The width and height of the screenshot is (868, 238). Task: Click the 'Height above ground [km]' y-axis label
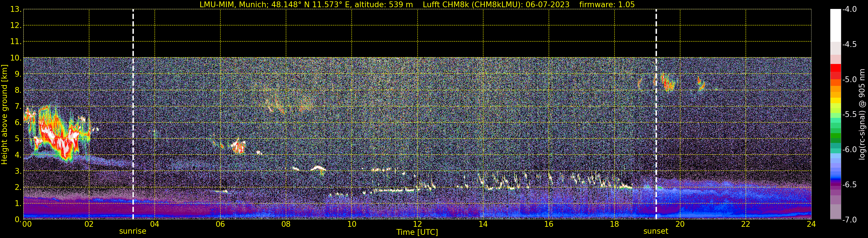pos(4,115)
